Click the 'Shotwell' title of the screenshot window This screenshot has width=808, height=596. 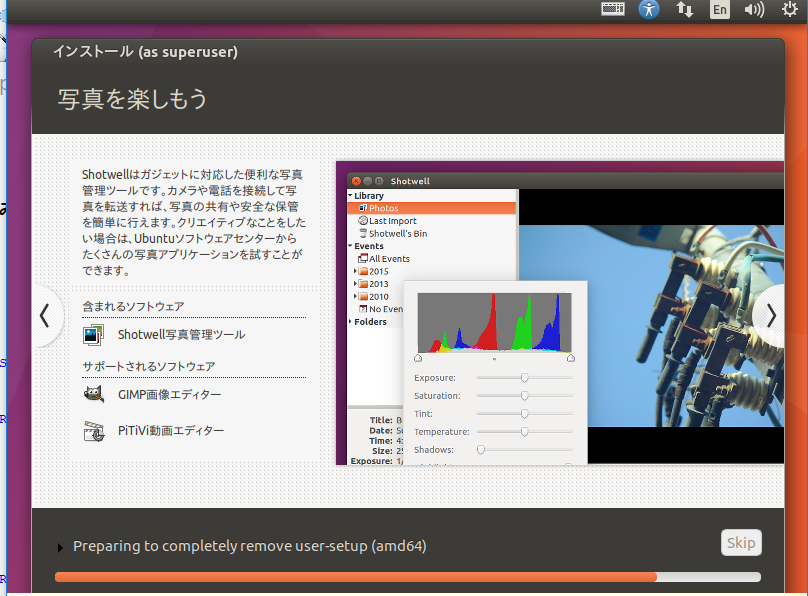point(410,181)
